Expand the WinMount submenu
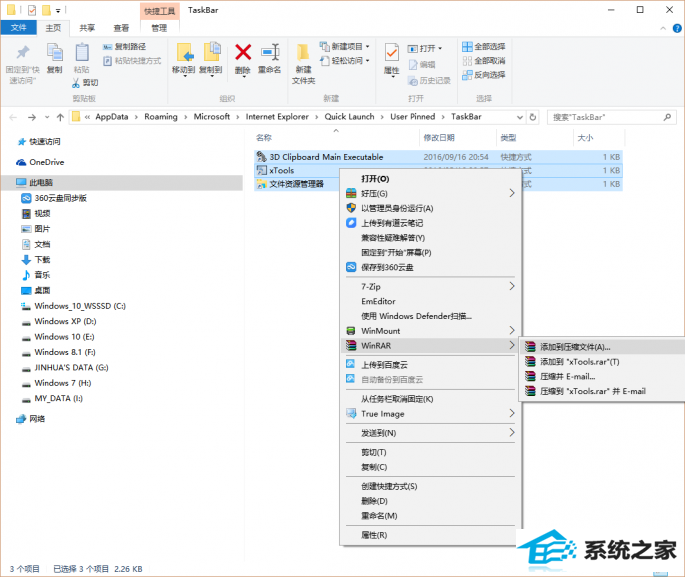Image resolution: width=685 pixels, height=577 pixels. pyautogui.click(x=431, y=331)
